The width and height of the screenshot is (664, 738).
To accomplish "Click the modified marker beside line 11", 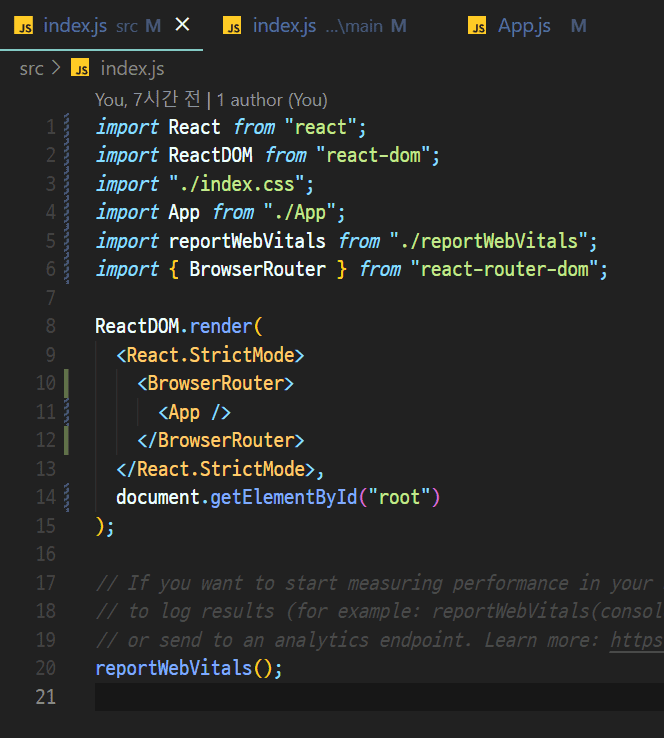I will tap(66, 412).
